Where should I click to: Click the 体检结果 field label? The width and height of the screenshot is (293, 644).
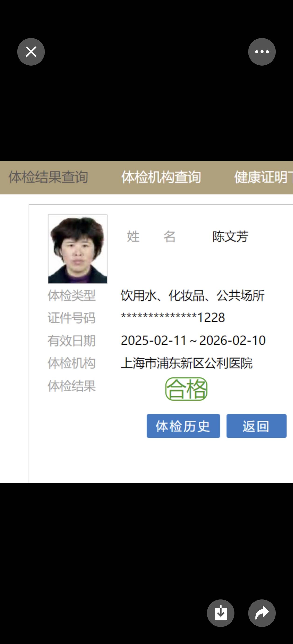pos(71,386)
